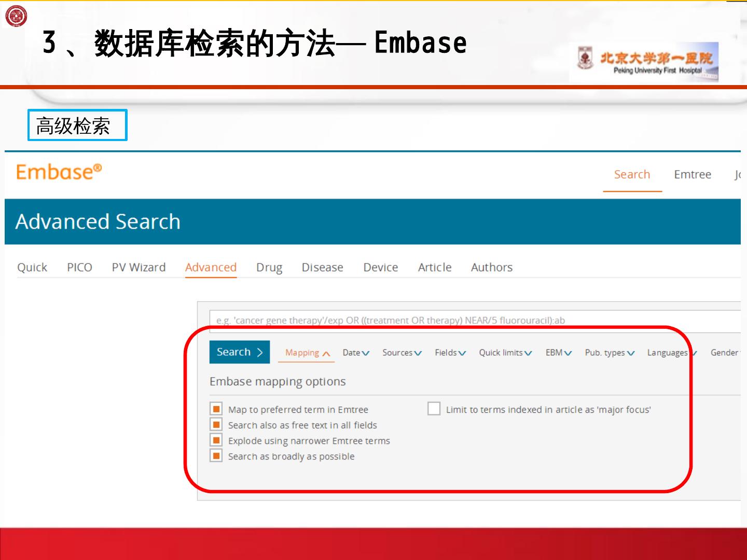Expand the Quick limits dropdown

pyautogui.click(x=505, y=353)
